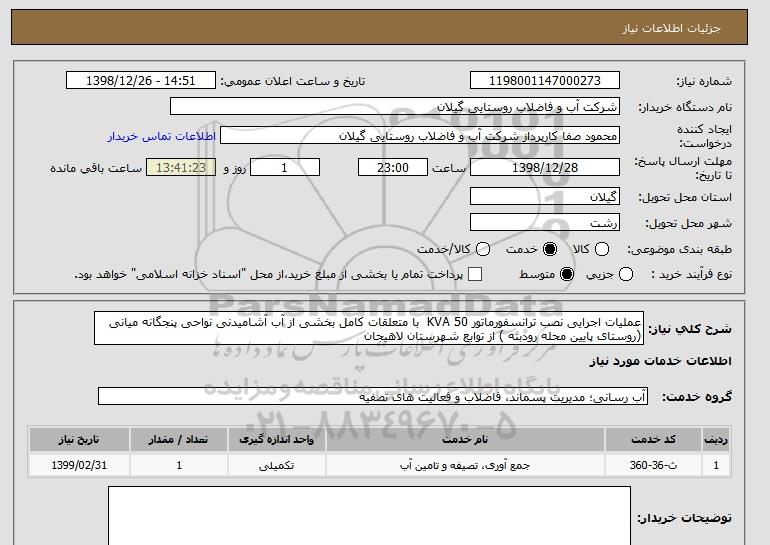Choose the متوسط purchase type radio

click(x=567, y=274)
